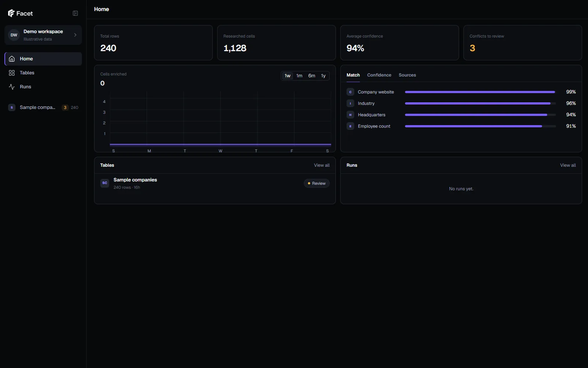588x368 pixels.
Task: Switch to the Confidence tab
Action: pos(379,75)
